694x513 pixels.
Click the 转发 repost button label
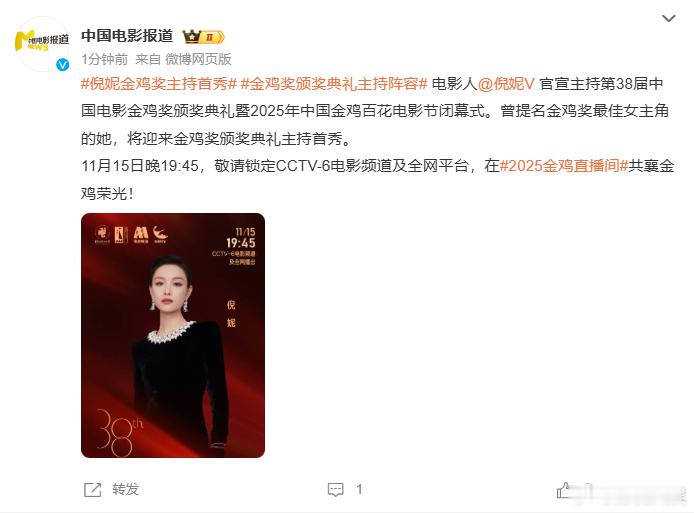point(126,489)
